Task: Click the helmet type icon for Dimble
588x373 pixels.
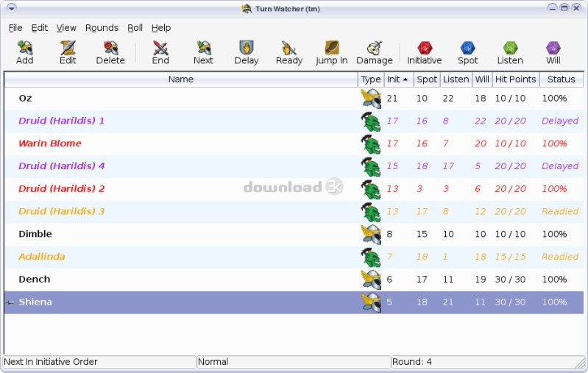Action: (371, 234)
